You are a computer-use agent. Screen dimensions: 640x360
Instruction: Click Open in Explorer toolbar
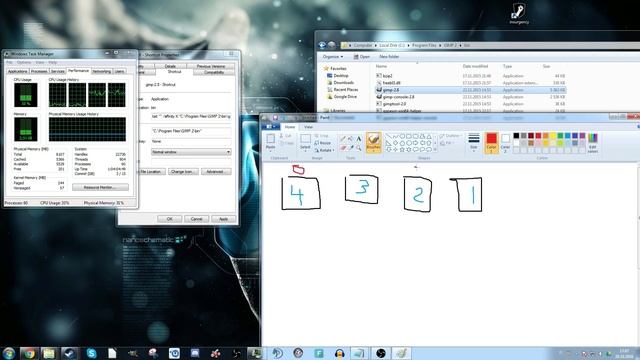point(362,57)
